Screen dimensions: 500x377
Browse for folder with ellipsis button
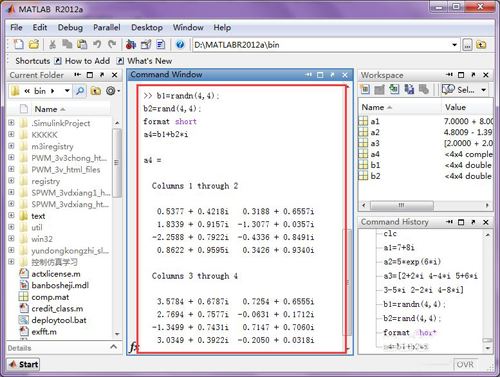click(x=467, y=45)
